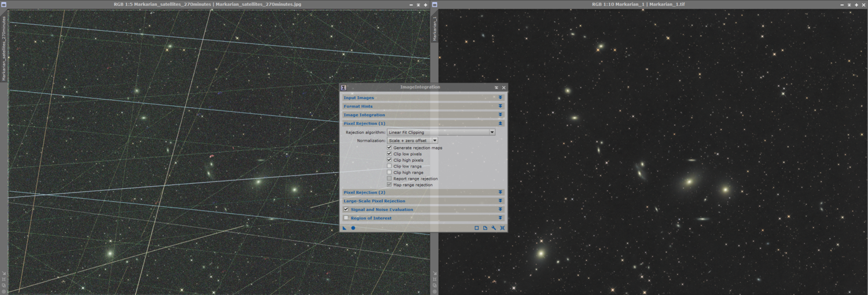The image size is (868, 295).
Task: Enable Clip low range checkbox
Action: [389, 166]
